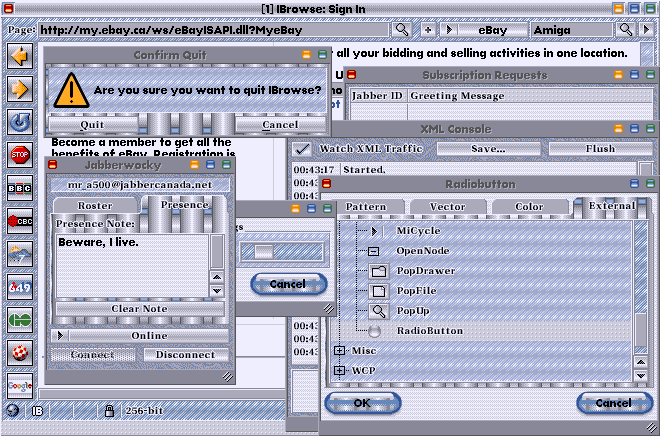Viewport: 660px width, 436px height.
Task: Open the CBC shortcut icon
Action: (x=20, y=221)
